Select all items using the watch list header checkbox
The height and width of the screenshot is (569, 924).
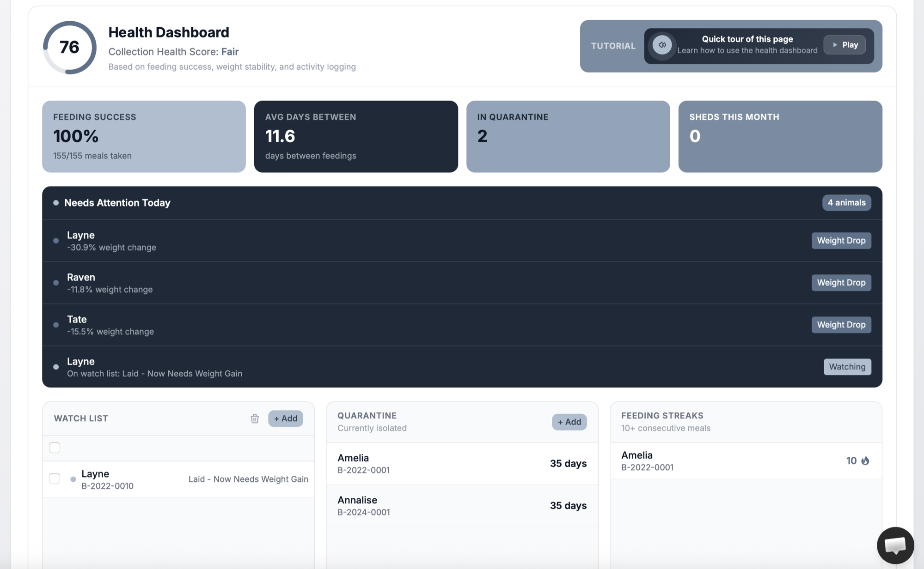[55, 448]
